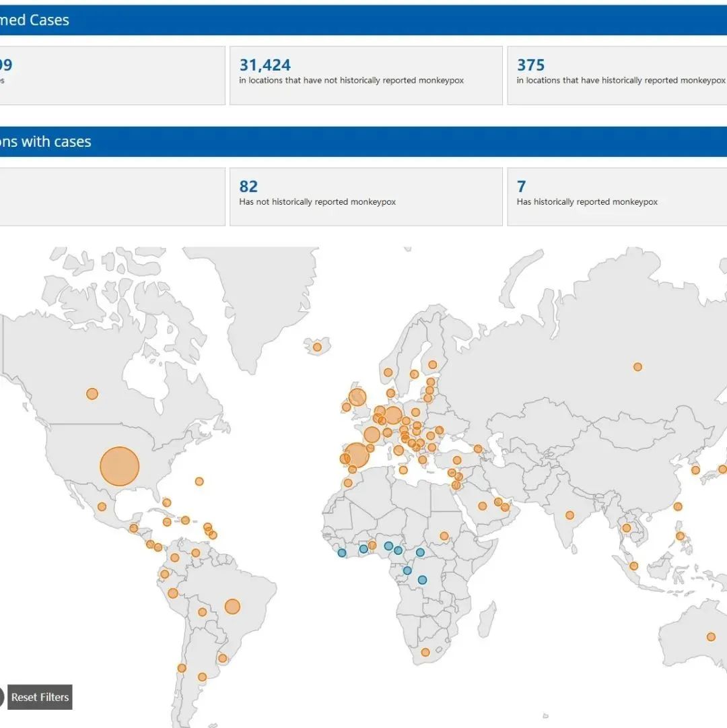Screen dimensions: 727x728
Task: Click the orange marker in Sudan
Action: tap(444, 537)
